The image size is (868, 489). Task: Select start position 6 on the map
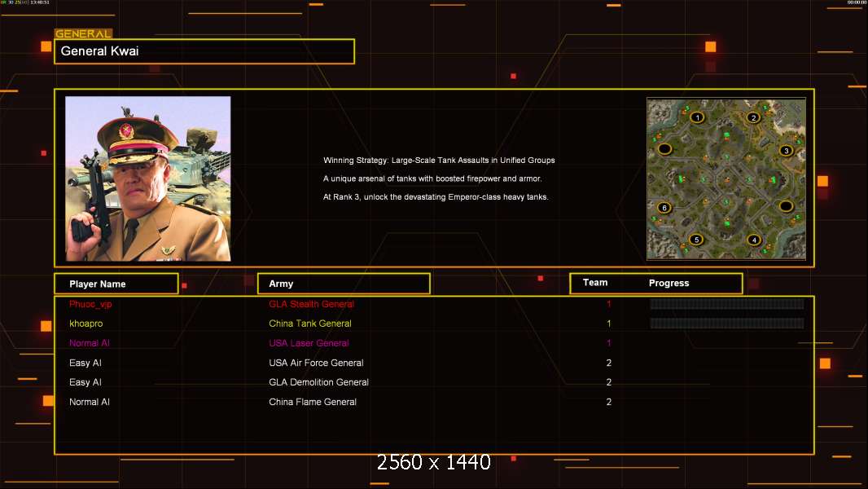664,208
